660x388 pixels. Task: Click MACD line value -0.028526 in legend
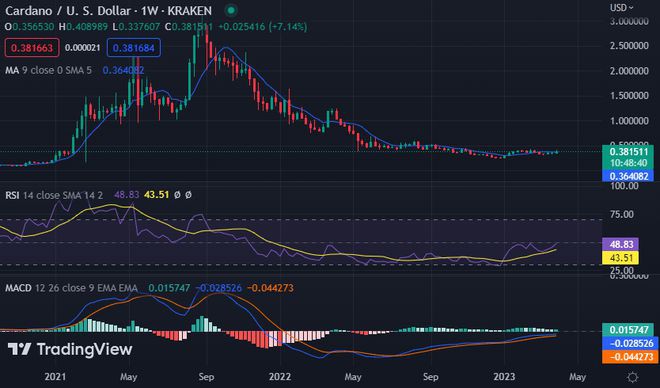(219, 288)
